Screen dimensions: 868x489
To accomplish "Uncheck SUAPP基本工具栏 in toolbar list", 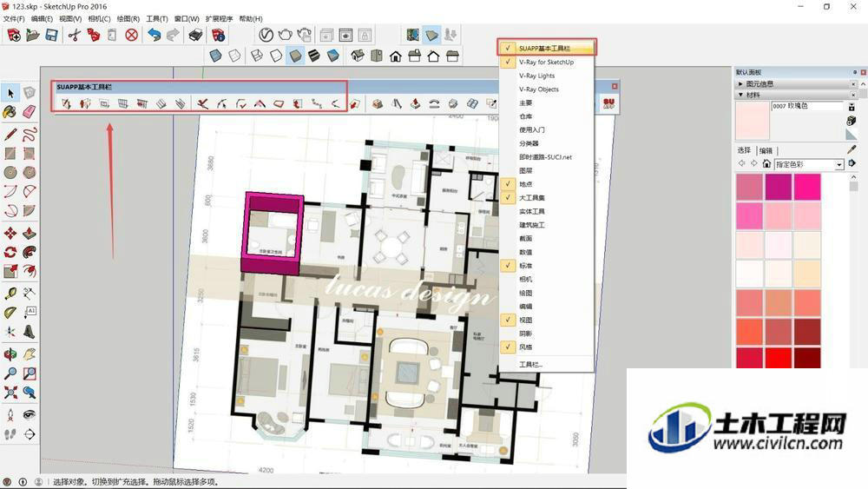I will (x=546, y=48).
